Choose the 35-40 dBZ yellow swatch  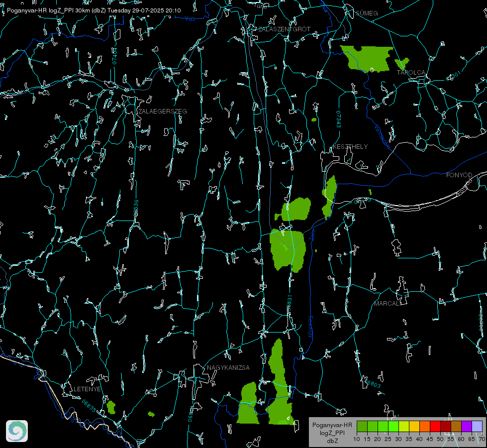[x=414, y=426]
